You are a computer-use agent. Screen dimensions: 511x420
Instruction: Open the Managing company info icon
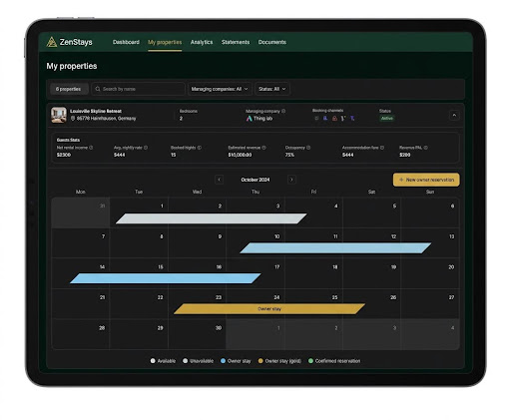click(x=283, y=111)
